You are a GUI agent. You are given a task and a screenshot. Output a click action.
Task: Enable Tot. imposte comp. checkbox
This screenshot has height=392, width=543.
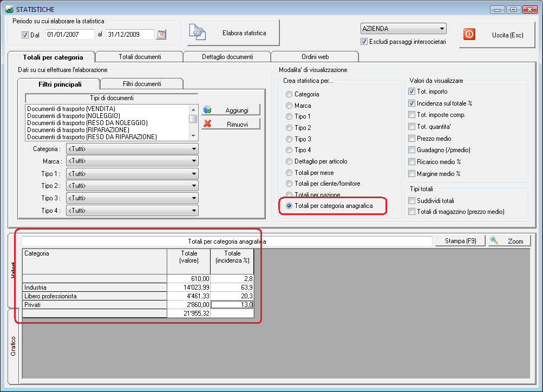(412, 115)
